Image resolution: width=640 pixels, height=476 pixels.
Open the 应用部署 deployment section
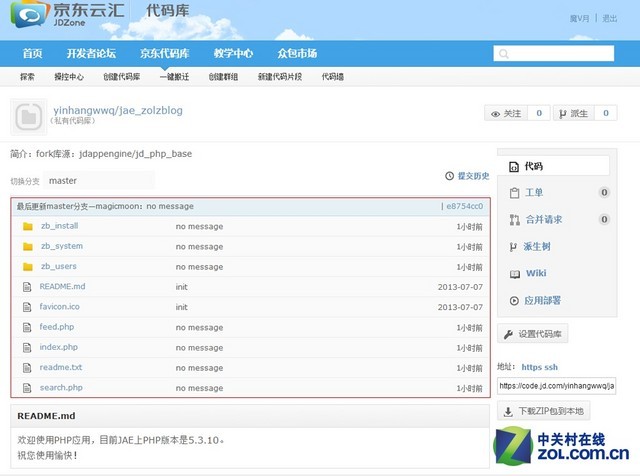[542, 300]
